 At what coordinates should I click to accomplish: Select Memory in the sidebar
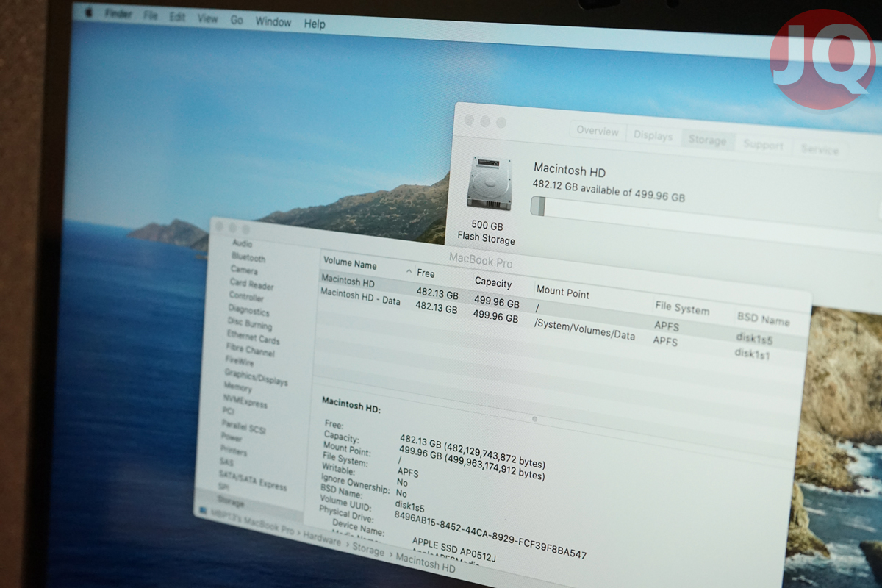click(x=237, y=387)
